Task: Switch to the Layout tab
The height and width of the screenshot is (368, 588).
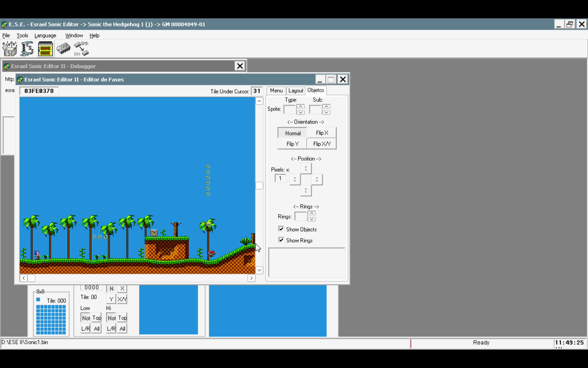Action: 296,90
